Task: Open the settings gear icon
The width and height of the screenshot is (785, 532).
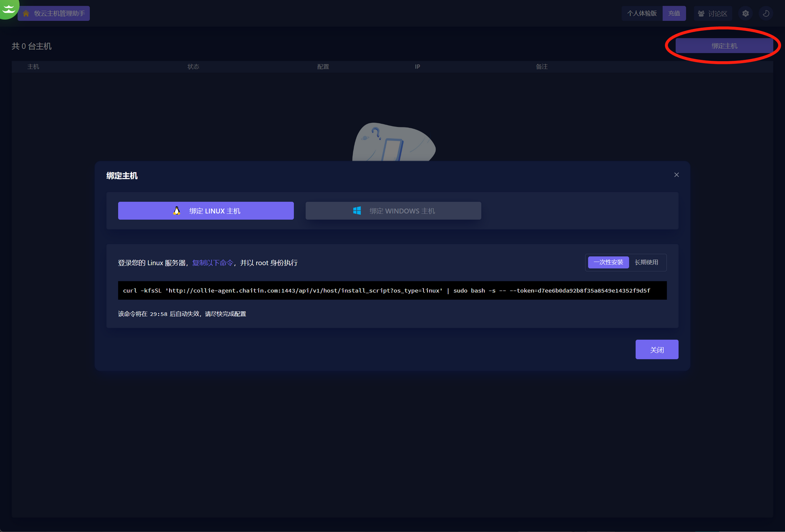Action: click(x=745, y=13)
